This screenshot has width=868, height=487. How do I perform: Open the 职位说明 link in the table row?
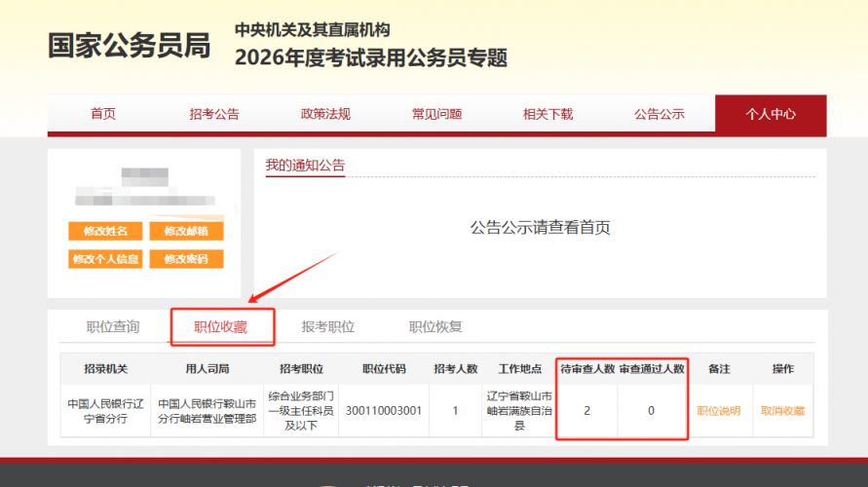tap(718, 411)
